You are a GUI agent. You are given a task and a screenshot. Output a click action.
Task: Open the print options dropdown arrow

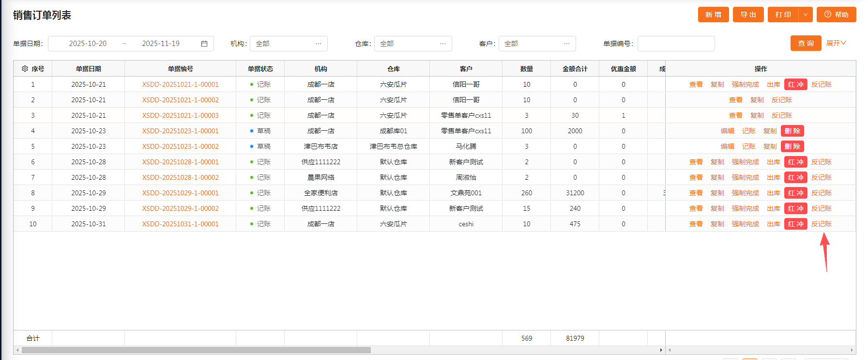tap(806, 15)
